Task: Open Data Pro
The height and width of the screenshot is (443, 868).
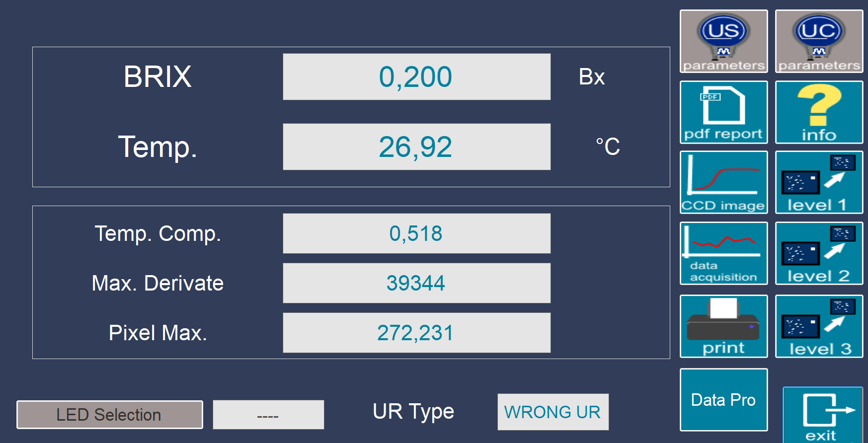Action: click(x=723, y=400)
